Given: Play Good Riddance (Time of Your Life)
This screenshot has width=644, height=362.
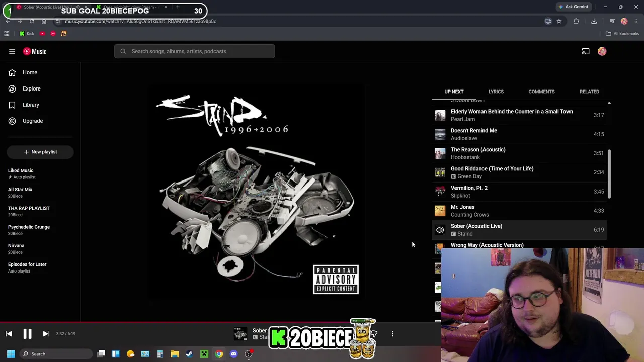Looking at the screenshot, I should pyautogui.click(x=519, y=172).
